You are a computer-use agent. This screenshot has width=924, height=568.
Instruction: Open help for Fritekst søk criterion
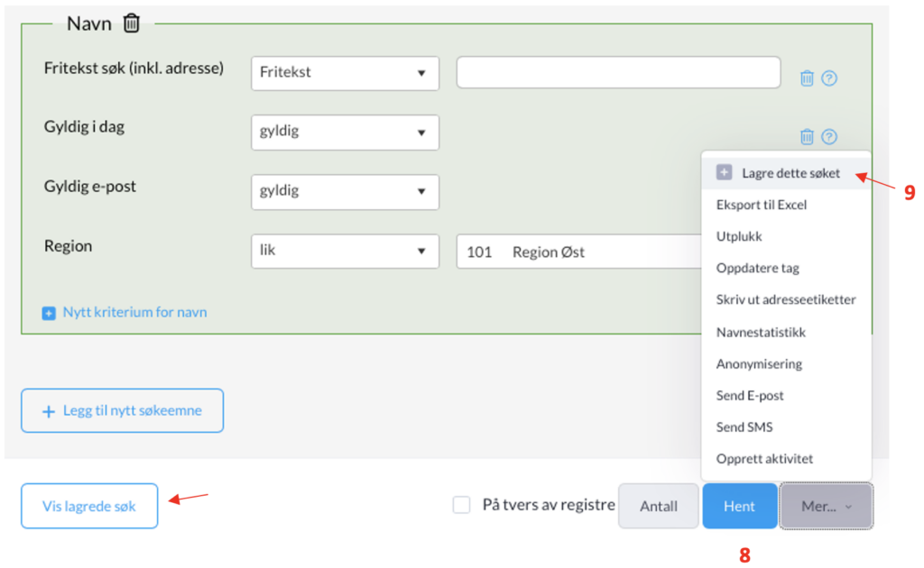(x=829, y=78)
